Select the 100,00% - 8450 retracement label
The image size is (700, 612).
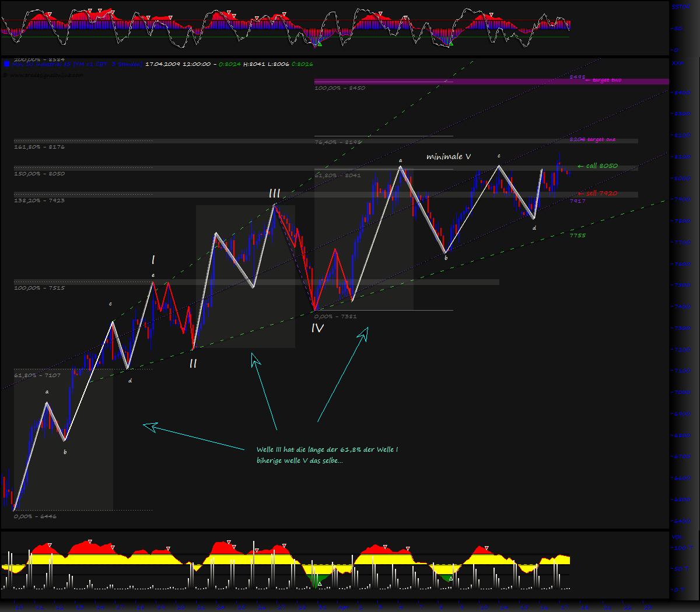tap(339, 88)
